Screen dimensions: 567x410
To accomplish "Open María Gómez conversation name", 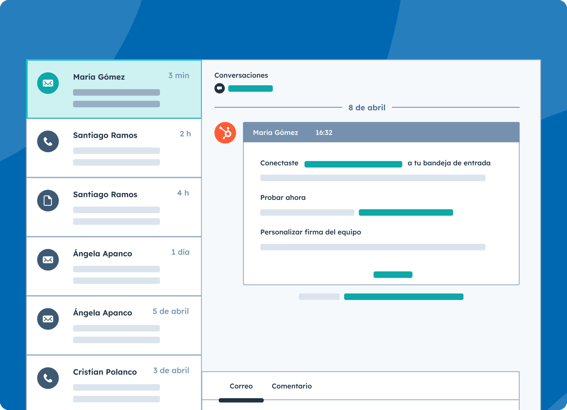I will [99, 77].
